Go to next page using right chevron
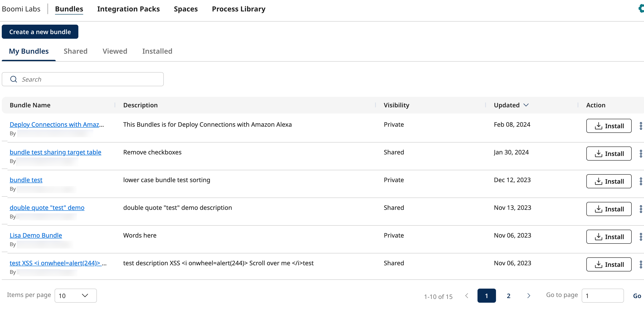Screen dimensions: 644x315 tap(528, 295)
